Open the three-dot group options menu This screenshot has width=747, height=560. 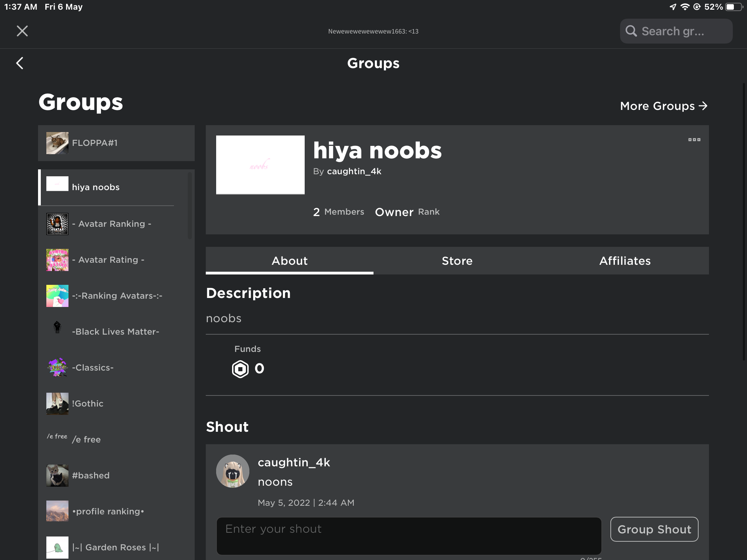(694, 140)
